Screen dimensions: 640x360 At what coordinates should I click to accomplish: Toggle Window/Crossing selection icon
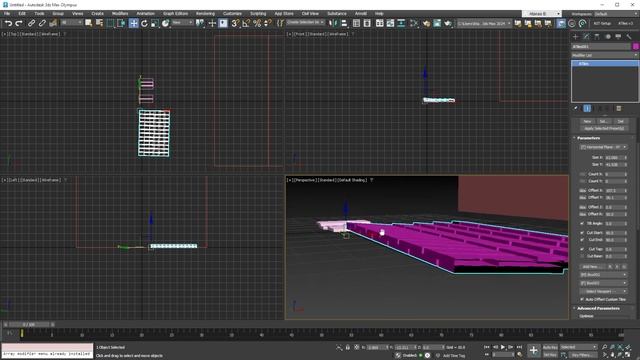121,23
